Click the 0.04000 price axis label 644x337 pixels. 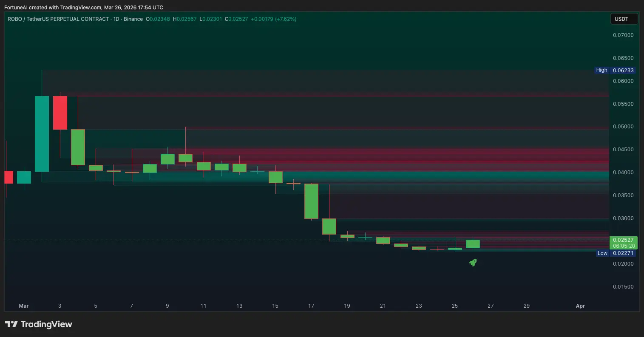tap(623, 173)
